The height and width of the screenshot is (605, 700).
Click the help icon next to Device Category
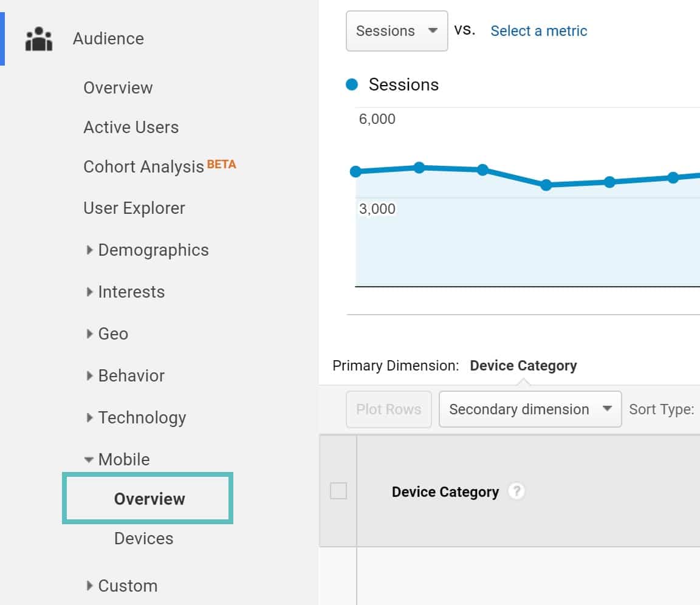[x=515, y=491]
